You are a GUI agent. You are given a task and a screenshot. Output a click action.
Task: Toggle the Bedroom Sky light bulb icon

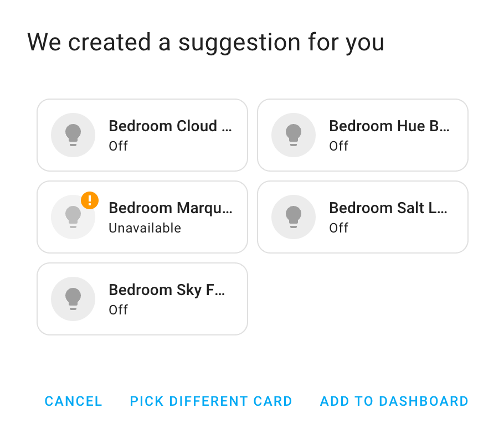pos(73,299)
